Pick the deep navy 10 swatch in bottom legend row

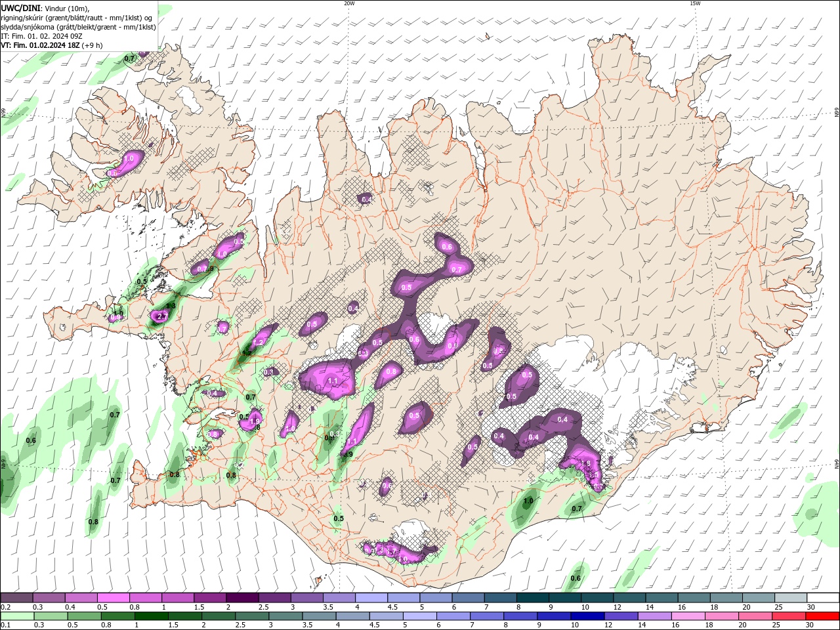click(587, 616)
